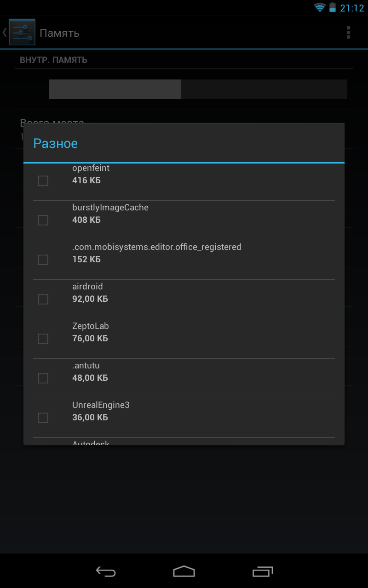Enable the ZeptoLab checkbox
This screenshot has width=368, height=588.
(x=43, y=339)
